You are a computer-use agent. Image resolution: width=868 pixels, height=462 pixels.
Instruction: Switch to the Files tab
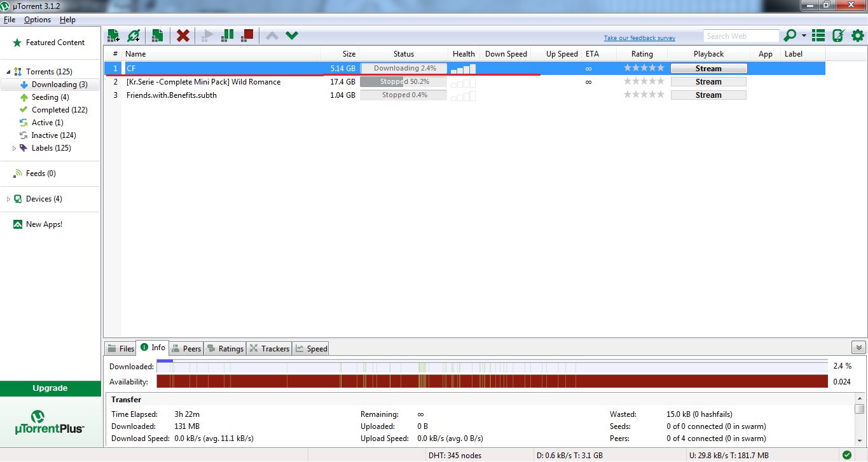coord(120,348)
